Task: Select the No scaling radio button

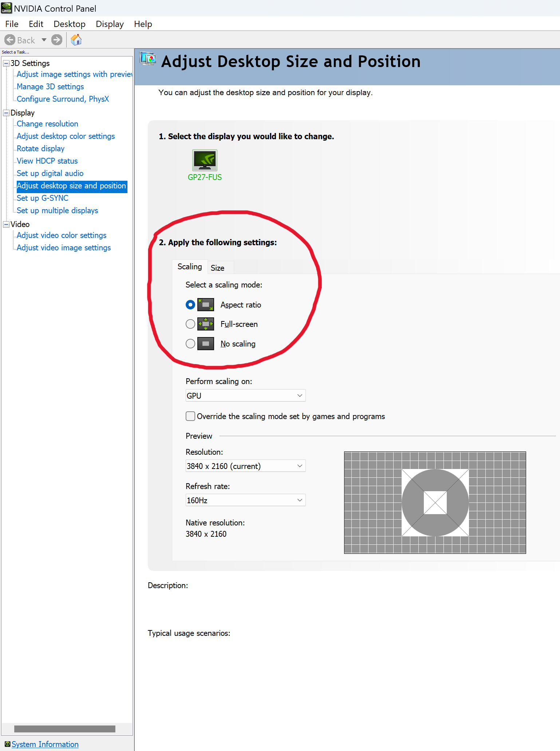Action: [x=190, y=344]
